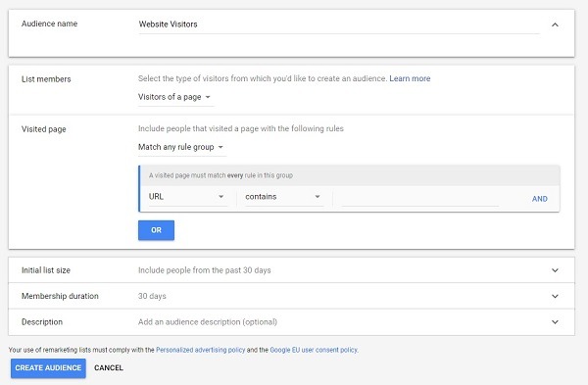Click the Create Audience button
Image resolution: width=588 pixels, height=385 pixels.
click(x=48, y=367)
